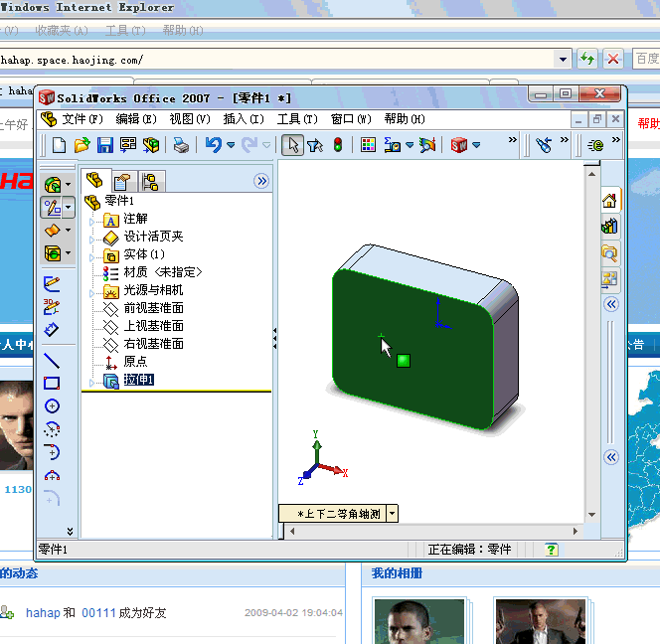Open the 工具(T) menu in SolidWorks
Image resolution: width=660 pixels, height=644 pixels.
[x=297, y=119]
